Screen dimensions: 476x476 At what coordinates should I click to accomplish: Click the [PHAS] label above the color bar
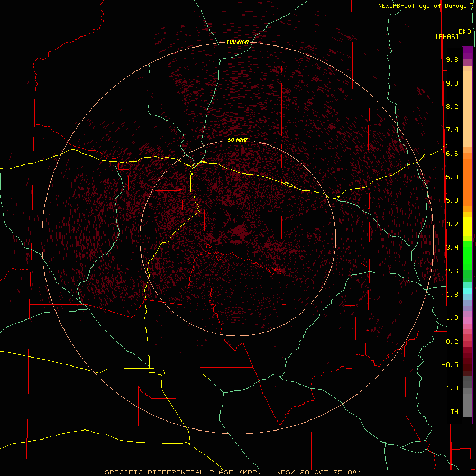point(447,36)
